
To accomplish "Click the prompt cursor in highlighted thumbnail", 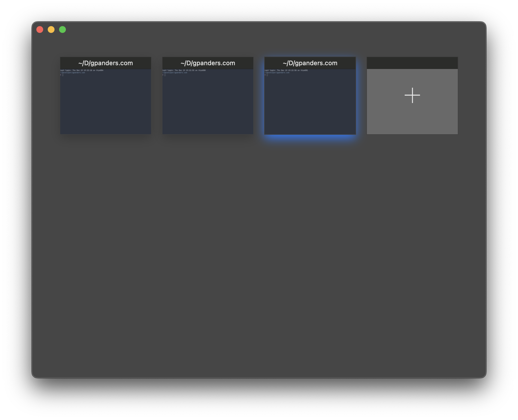I will (267, 75).
